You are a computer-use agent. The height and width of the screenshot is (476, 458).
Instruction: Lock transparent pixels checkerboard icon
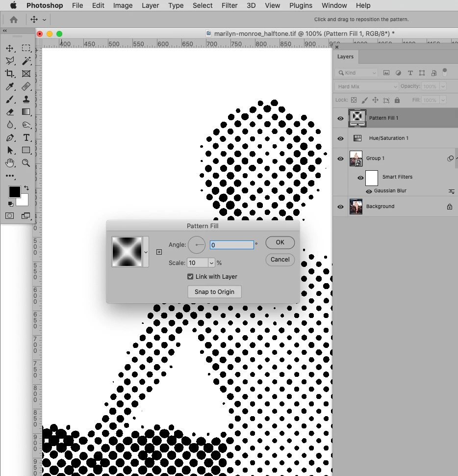354,100
